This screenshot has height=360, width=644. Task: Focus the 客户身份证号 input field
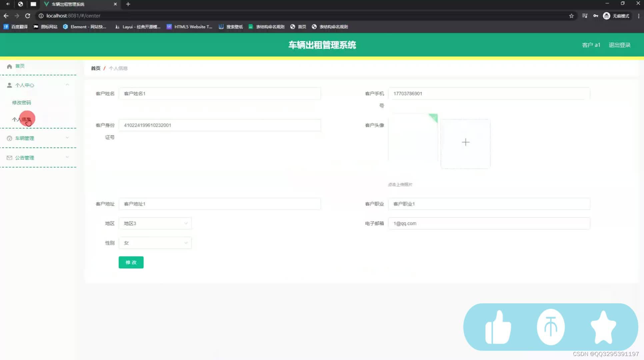pos(220,125)
